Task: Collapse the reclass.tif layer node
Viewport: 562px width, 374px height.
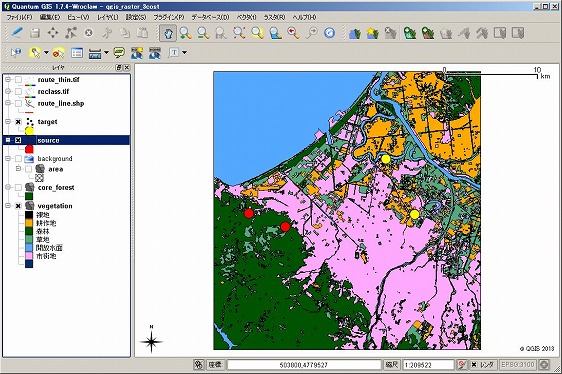Action: pos(8,92)
